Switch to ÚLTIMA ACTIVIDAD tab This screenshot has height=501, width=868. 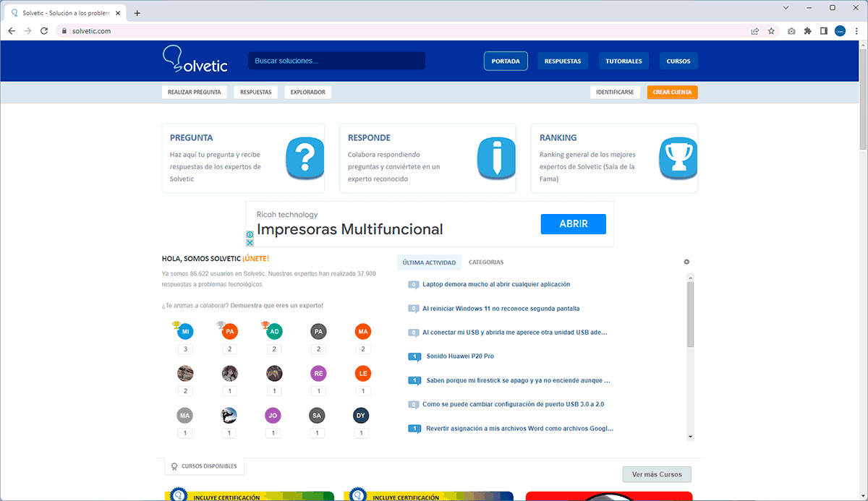point(430,262)
